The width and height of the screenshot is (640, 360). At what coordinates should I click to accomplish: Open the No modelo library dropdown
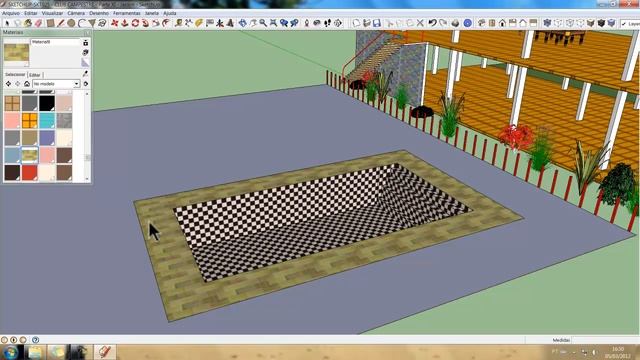click(x=56, y=84)
